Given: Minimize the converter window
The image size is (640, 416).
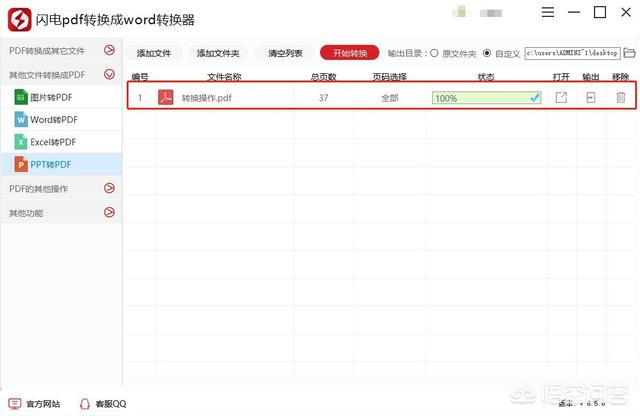Looking at the screenshot, I should pos(574,12).
